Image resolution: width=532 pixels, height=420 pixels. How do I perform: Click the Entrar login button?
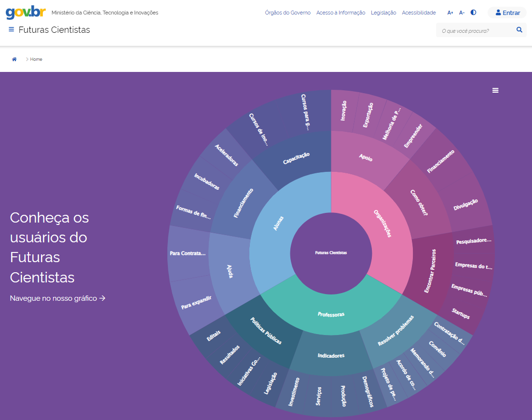click(507, 13)
